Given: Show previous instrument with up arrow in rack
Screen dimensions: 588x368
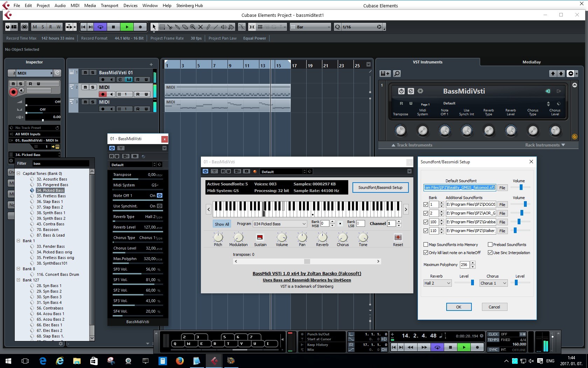Looking at the screenshot, I should [x=553, y=74].
